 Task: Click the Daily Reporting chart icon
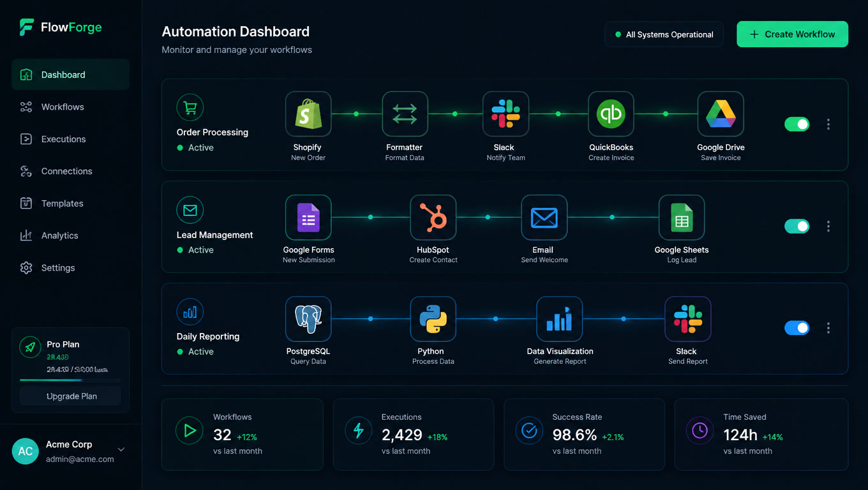click(x=190, y=312)
